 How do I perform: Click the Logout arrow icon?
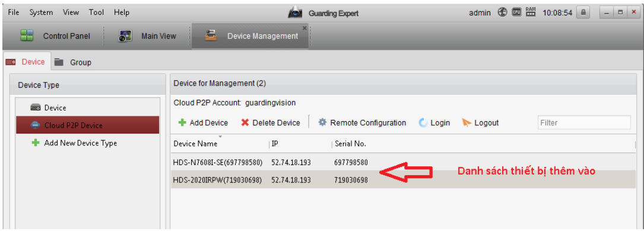pyautogui.click(x=466, y=122)
